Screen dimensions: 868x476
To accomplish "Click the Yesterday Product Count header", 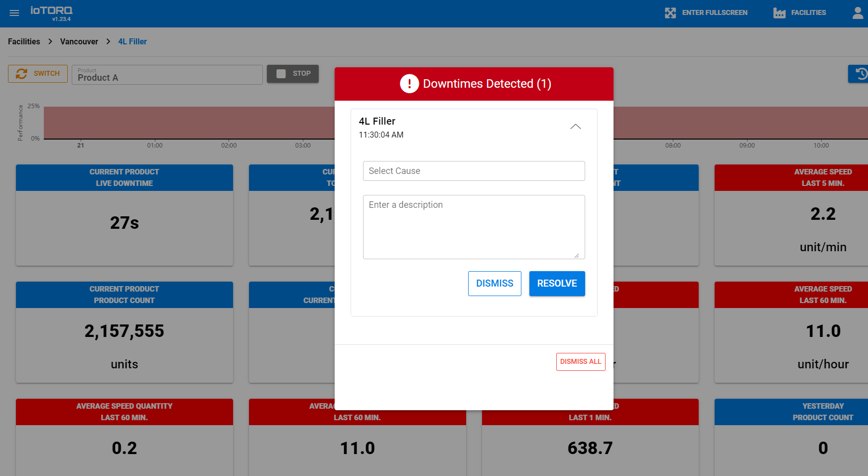I will pos(791,412).
